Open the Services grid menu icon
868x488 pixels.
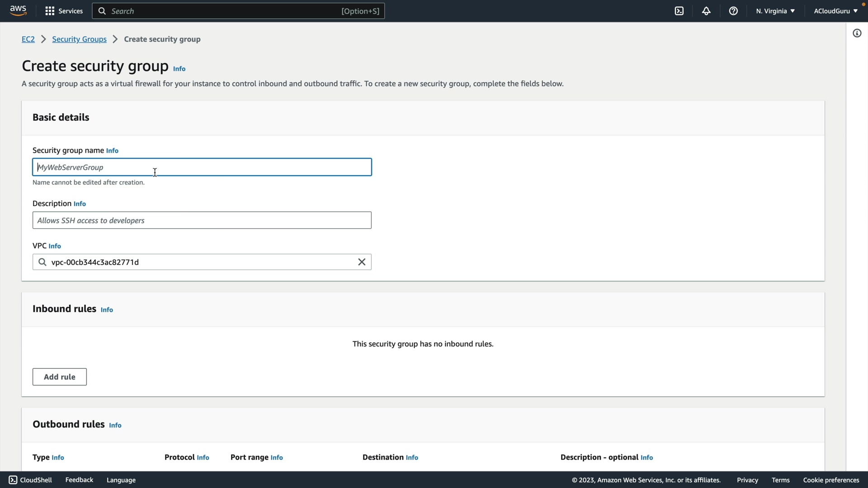[x=50, y=11]
